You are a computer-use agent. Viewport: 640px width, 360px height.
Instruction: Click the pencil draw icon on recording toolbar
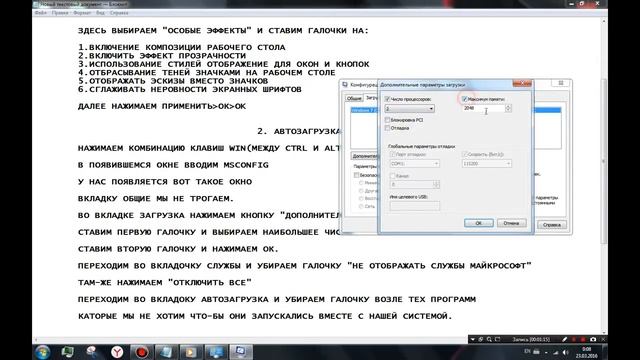tap(564, 340)
